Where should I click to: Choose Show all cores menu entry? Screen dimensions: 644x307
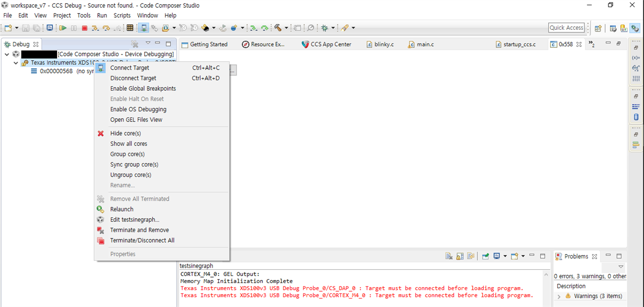128,144
